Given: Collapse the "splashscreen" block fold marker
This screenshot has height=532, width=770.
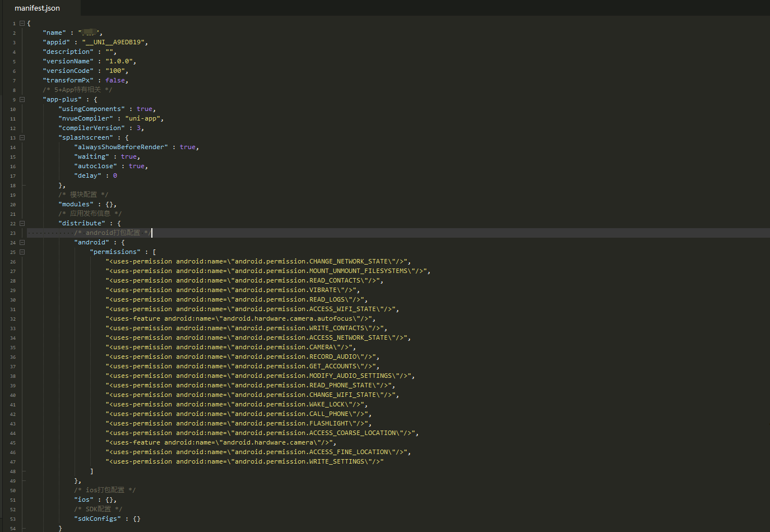Looking at the screenshot, I should 22,137.
